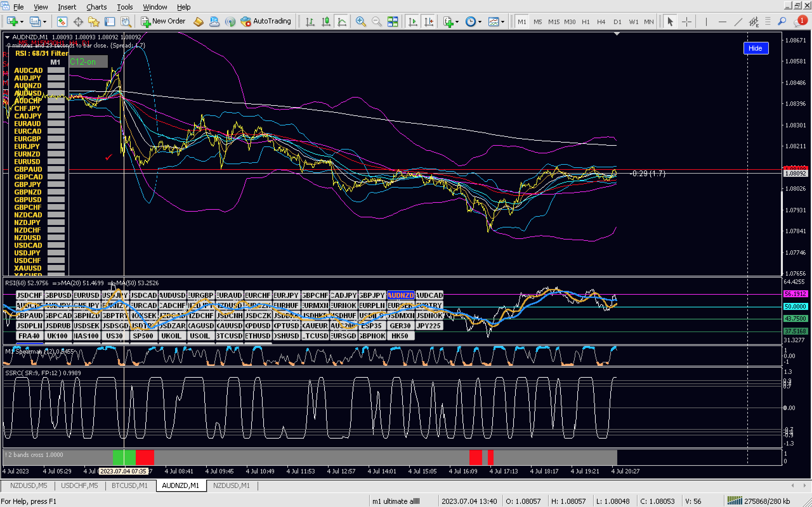Select the Crosshair cursor tool
812x507 pixels.
686,22
